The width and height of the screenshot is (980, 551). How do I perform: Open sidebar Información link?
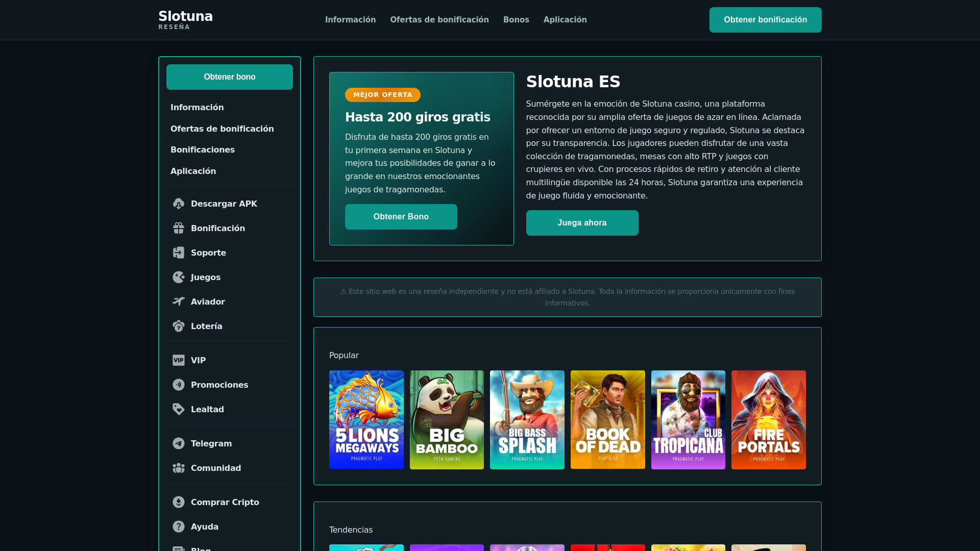click(197, 108)
